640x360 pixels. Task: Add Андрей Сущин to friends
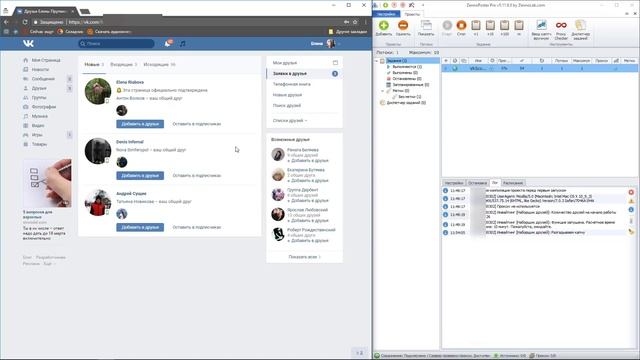tap(140, 227)
